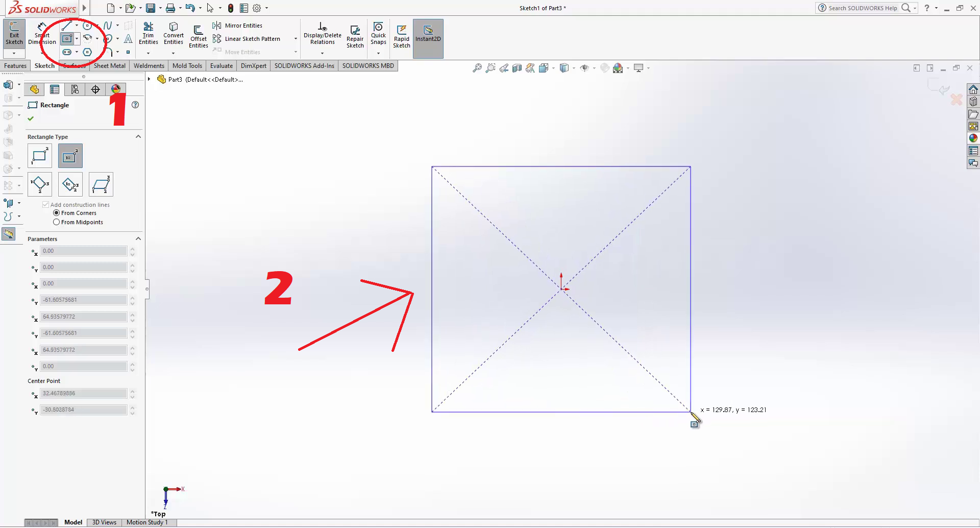
Task: Collapse the Rectangle Type section
Action: pyautogui.click(x=138, y=137)
